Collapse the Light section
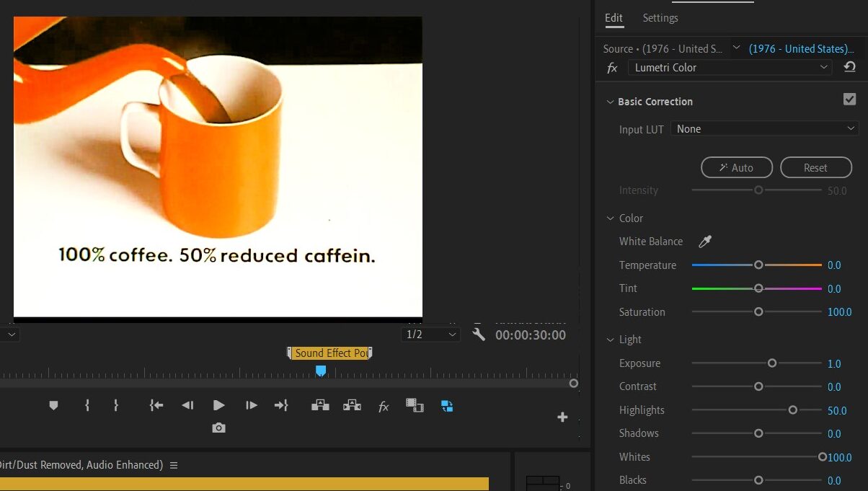868x491 pixels. (x=611, y=340)
